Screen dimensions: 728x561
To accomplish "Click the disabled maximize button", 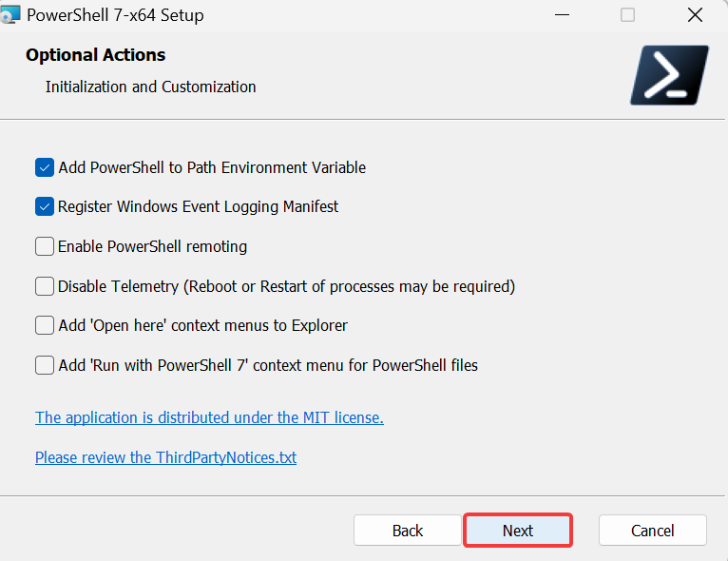I will click(x=627, y=15).
